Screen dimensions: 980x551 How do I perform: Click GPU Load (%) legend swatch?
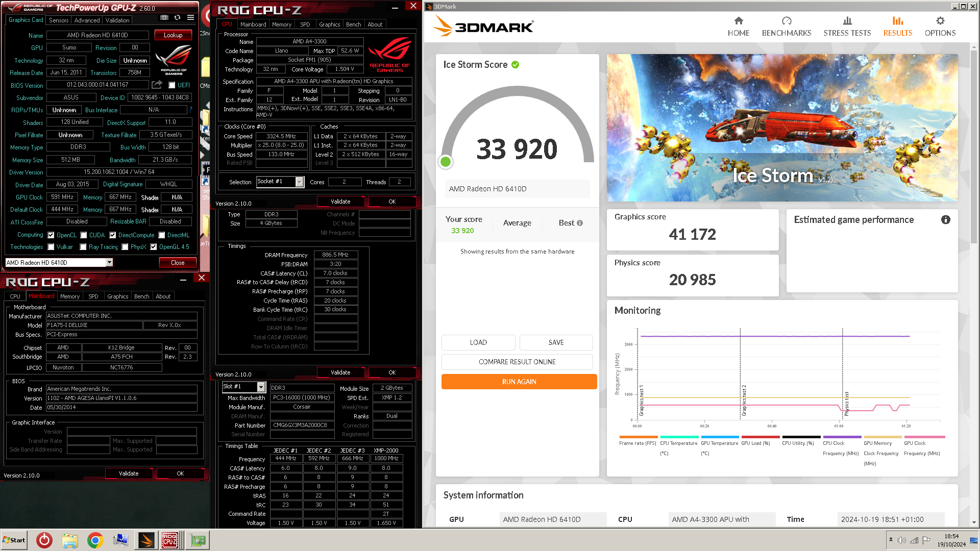(761, 437)
